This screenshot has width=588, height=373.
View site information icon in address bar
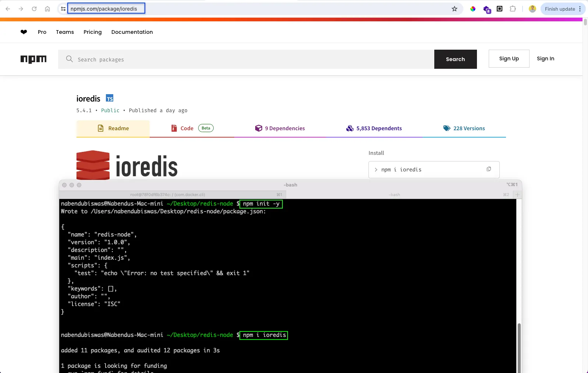coord(63,9)
